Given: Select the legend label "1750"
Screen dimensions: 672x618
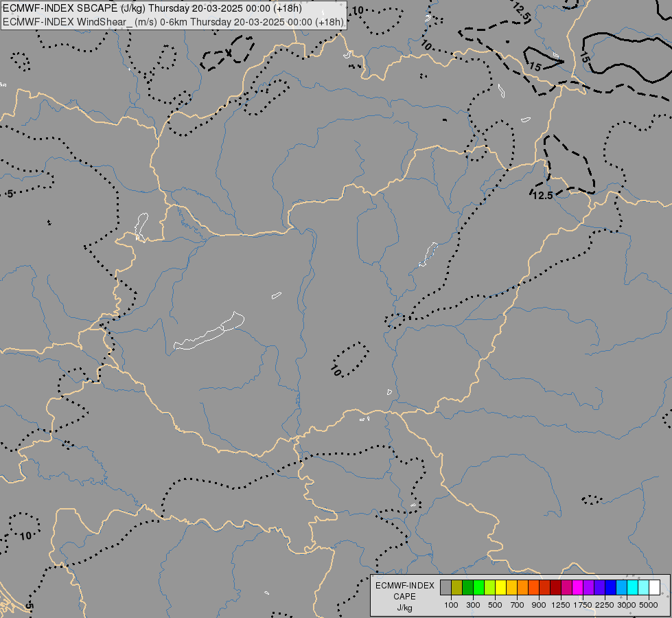Looking at the screenshot, I should point(583,605).
